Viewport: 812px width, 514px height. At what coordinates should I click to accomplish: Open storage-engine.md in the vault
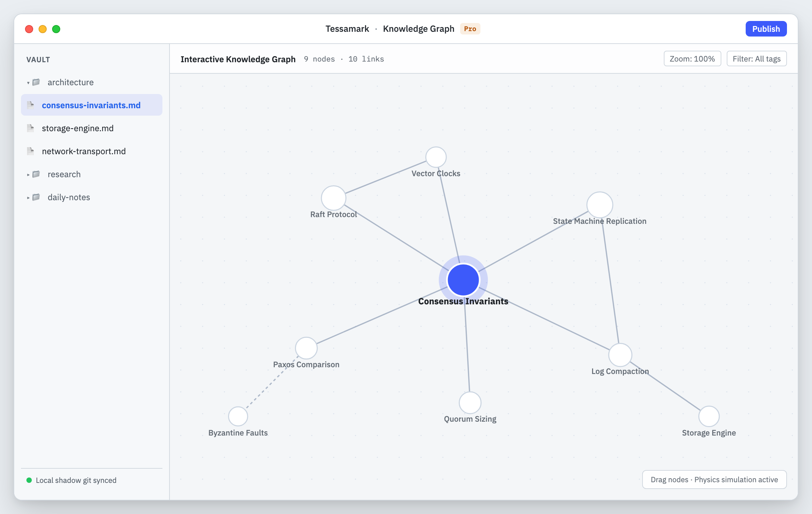92,128
